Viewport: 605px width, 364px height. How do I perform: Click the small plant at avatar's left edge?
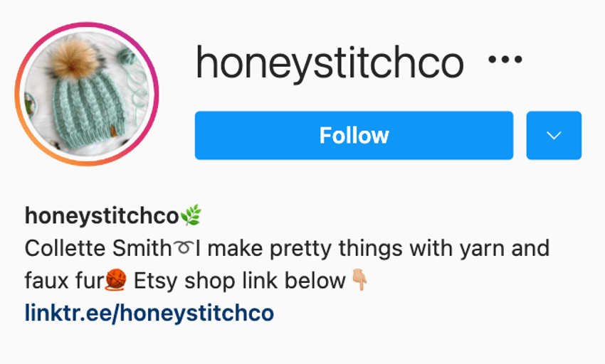coord(30,104)
